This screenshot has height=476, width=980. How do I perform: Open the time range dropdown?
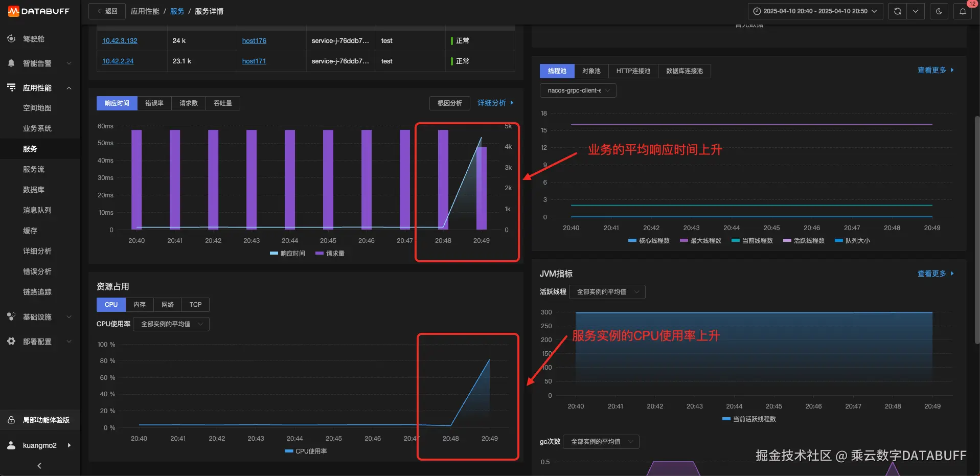coord(815,11)
